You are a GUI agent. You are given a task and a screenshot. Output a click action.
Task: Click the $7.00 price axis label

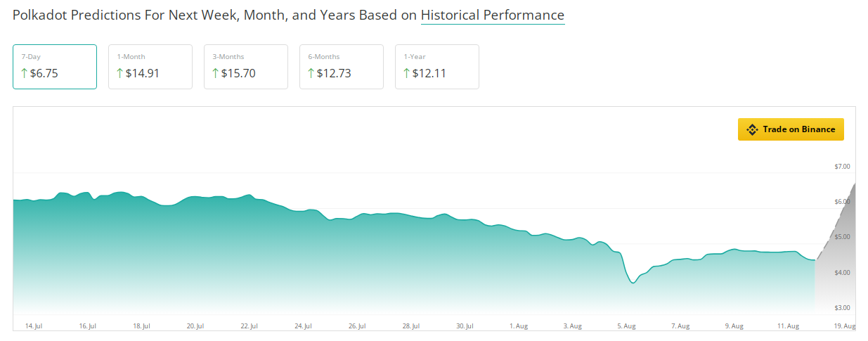(842, 167)
